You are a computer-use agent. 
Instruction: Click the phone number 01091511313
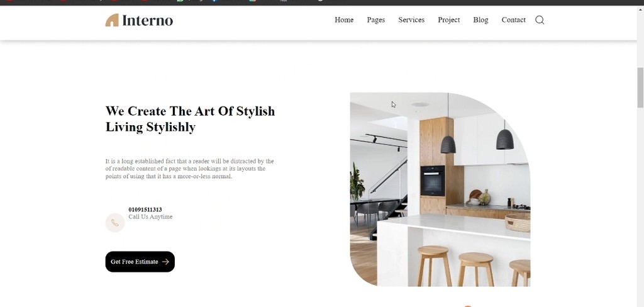coord(145,209)
